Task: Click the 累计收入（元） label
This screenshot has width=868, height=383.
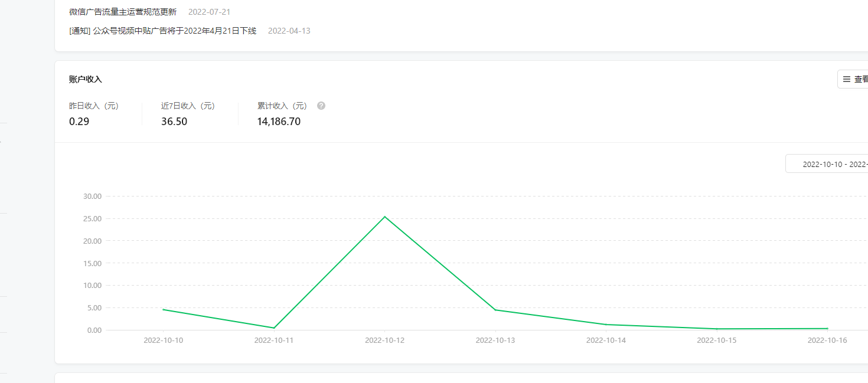Action: (x=282, y=106)
